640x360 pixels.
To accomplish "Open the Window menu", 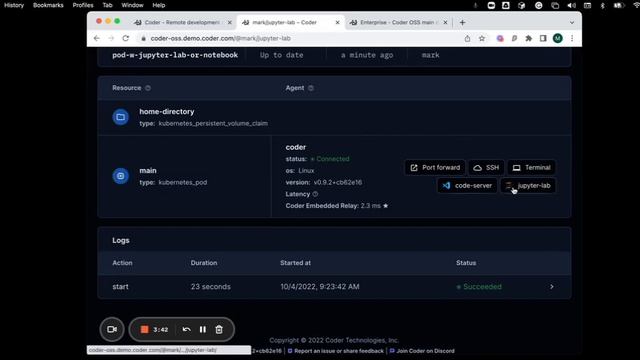I will (x=132, y=5).
